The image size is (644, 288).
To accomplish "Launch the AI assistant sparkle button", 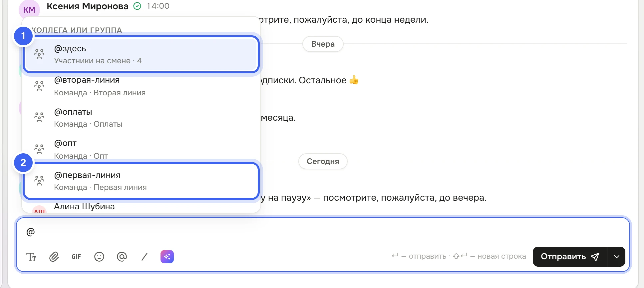I will (167, 257).
